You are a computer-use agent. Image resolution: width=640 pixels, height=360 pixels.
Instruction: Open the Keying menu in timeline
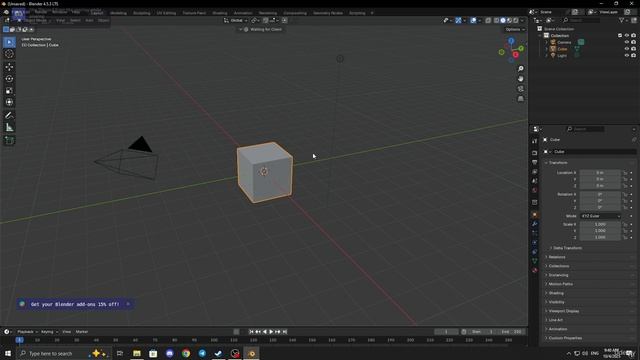coord(49,332)
